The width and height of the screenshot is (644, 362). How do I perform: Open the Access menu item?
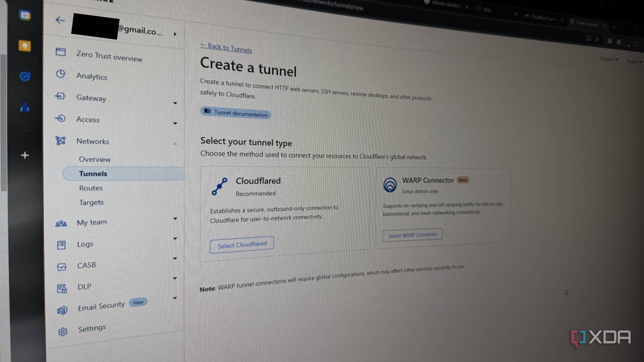pos(88,119)
